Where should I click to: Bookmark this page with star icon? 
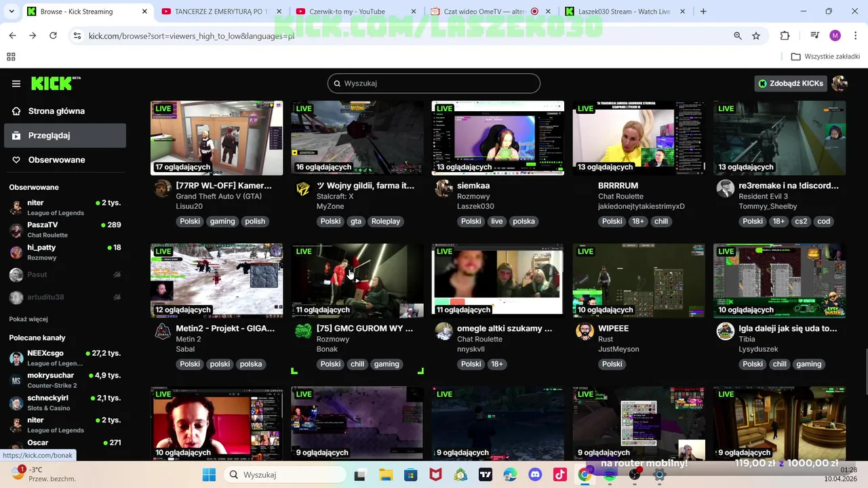(x=756, y=35)
